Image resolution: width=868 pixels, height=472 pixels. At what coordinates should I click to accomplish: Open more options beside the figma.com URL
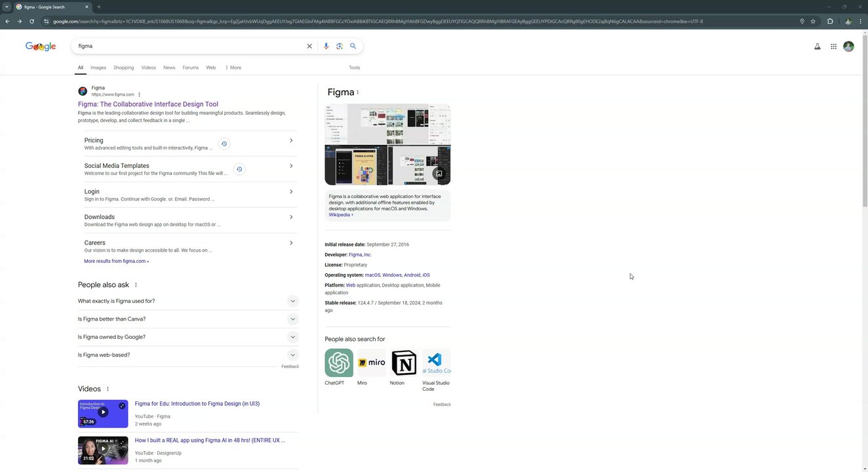point(139,94)
